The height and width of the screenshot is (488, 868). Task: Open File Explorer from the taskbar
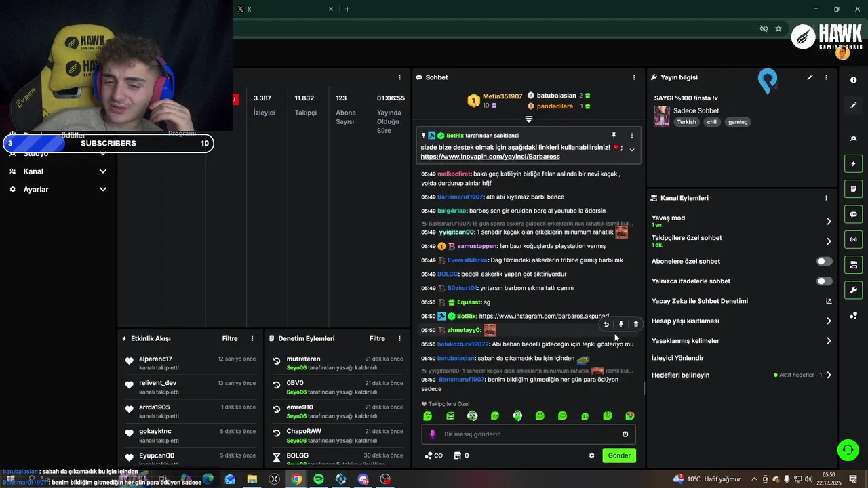coord(252,479)
